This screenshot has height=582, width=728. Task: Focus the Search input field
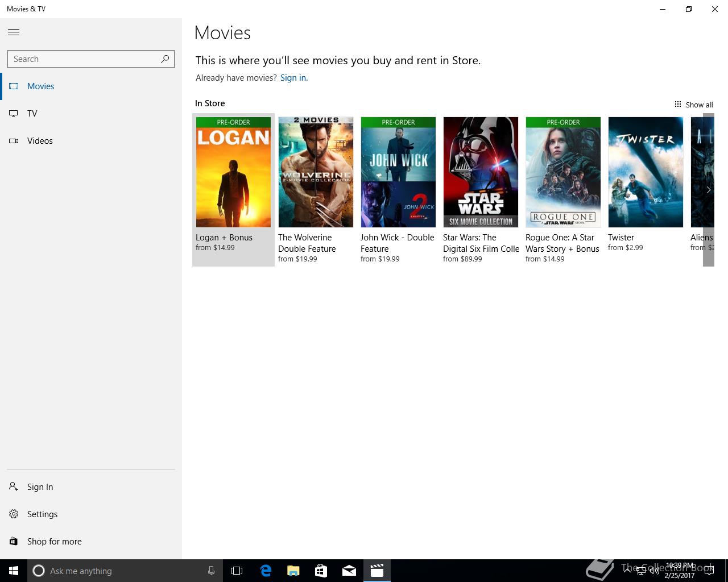coord(91,59)
